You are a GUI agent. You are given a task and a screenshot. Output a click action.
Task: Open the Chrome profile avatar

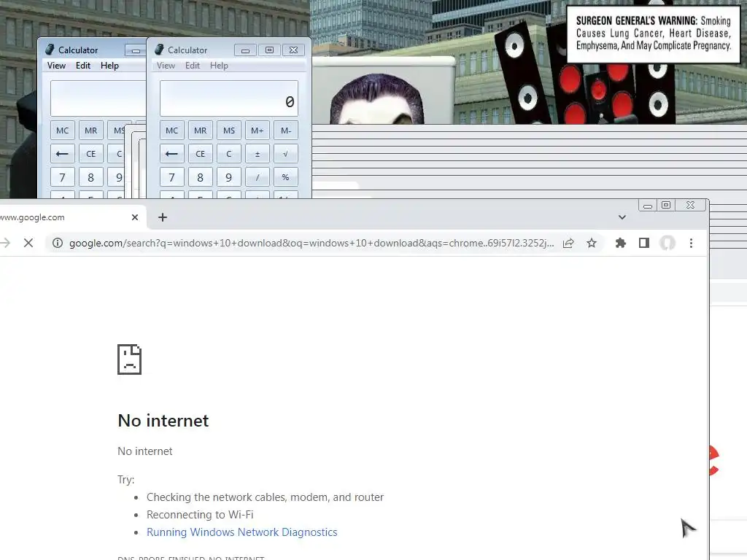pyautogui.click(x=667, y=244)
